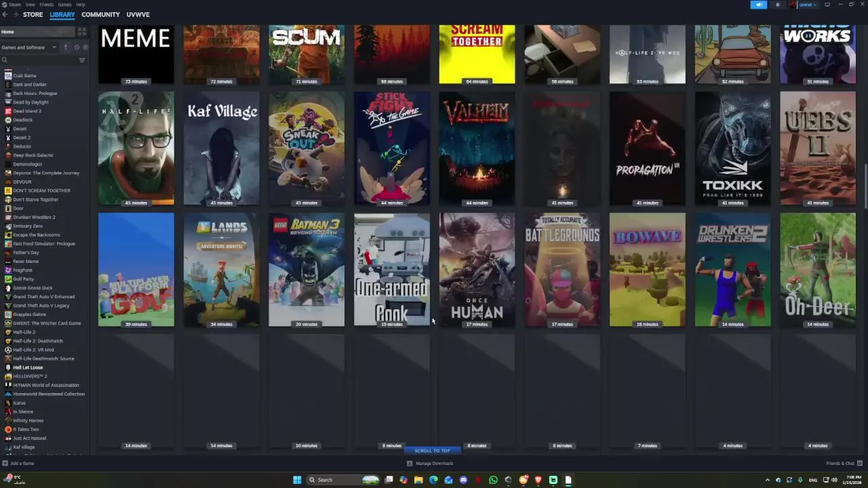The width and height of the screenshot is (868, 488).
Task: Toggle collections grid view icon beside Home
Action: coord(82,32)
